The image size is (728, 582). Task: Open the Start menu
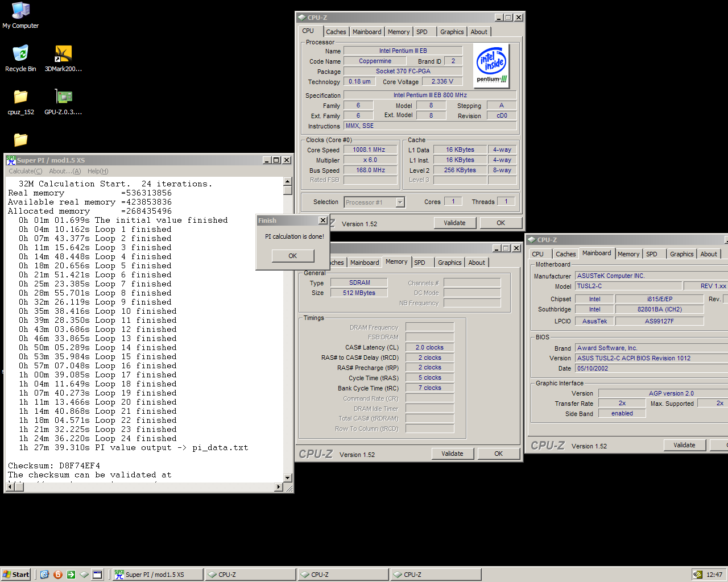coord(16,575)
